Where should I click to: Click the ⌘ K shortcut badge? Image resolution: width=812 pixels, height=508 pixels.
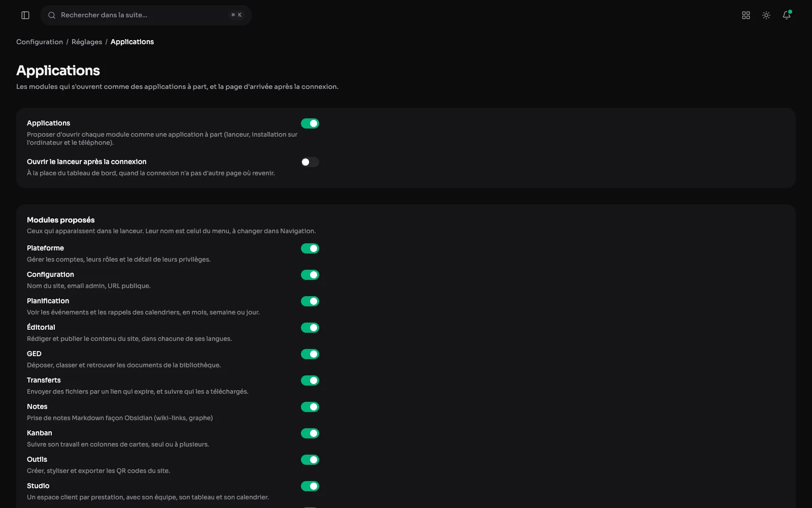(x=236, y=15)
